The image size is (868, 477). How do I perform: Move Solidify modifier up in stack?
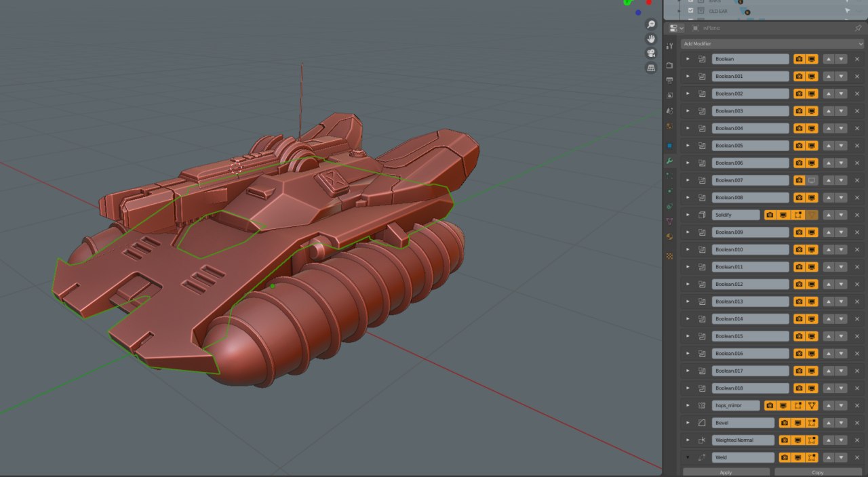(829, 215)
